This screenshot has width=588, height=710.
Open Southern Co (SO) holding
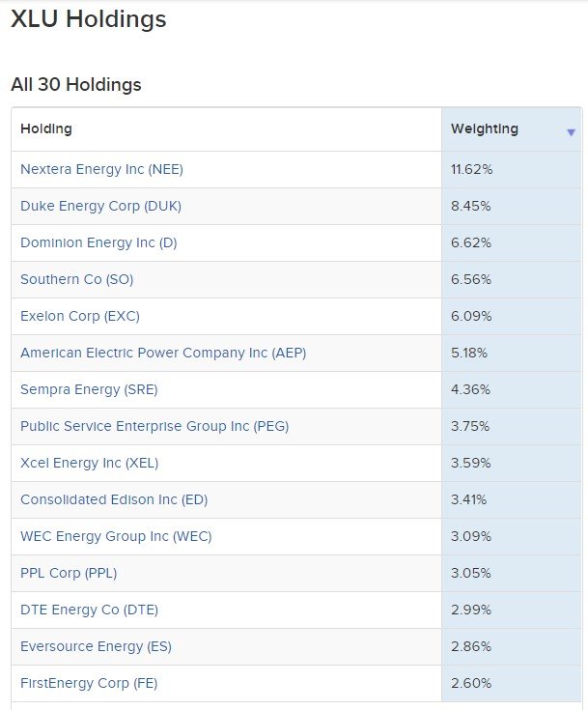pos(76,279)
